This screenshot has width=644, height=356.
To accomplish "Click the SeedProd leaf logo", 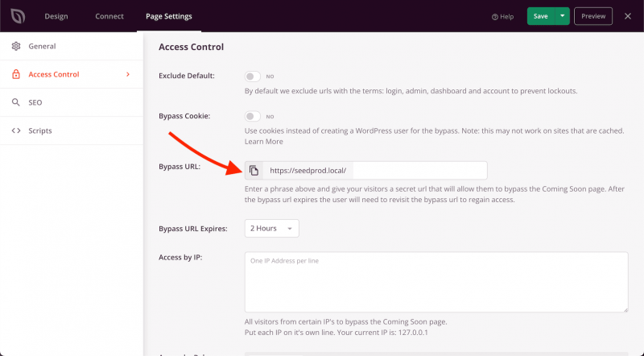I will coord(17,16).
